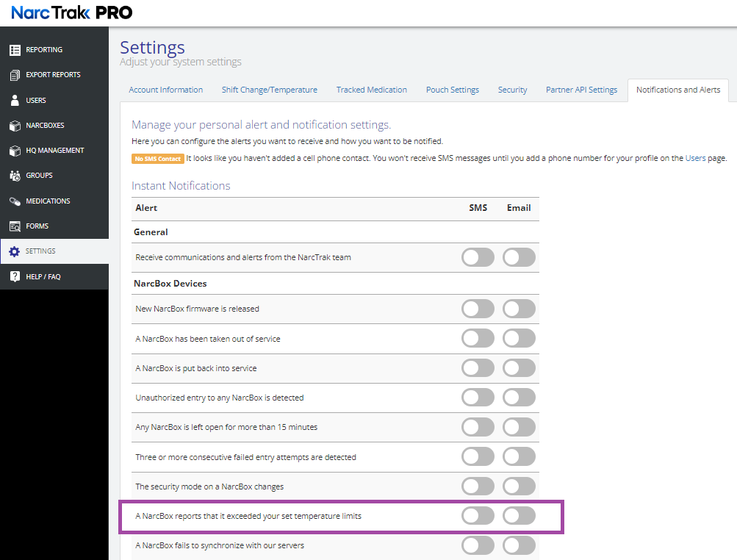Toggle SMS for new NarcBox firmware released
737x560 pixels.
[x=478, y=309]
